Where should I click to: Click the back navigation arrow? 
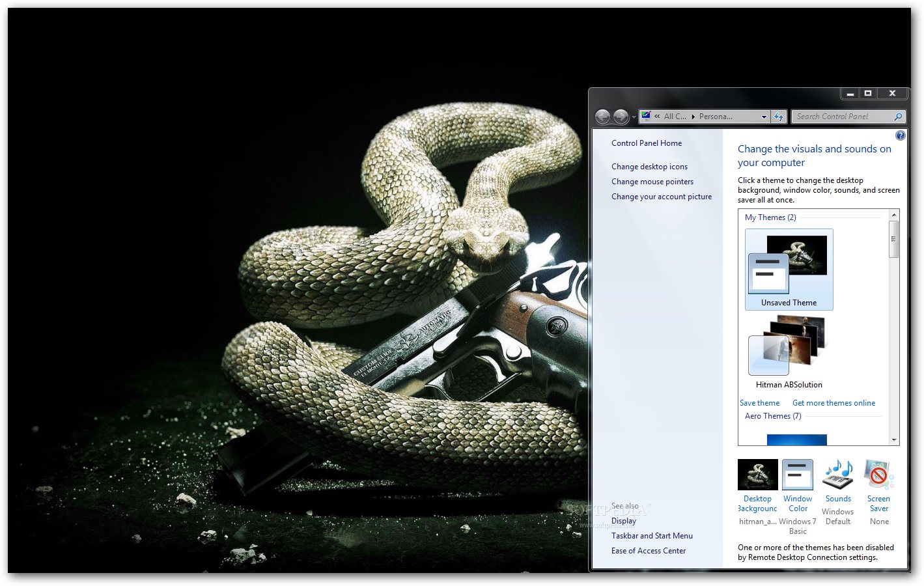pos(602,117)
